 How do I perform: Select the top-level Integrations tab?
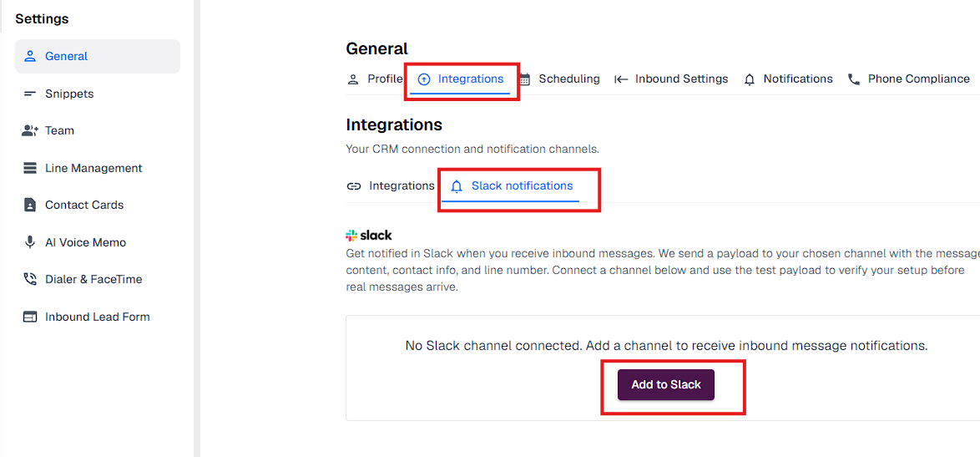tap(461, 79)
